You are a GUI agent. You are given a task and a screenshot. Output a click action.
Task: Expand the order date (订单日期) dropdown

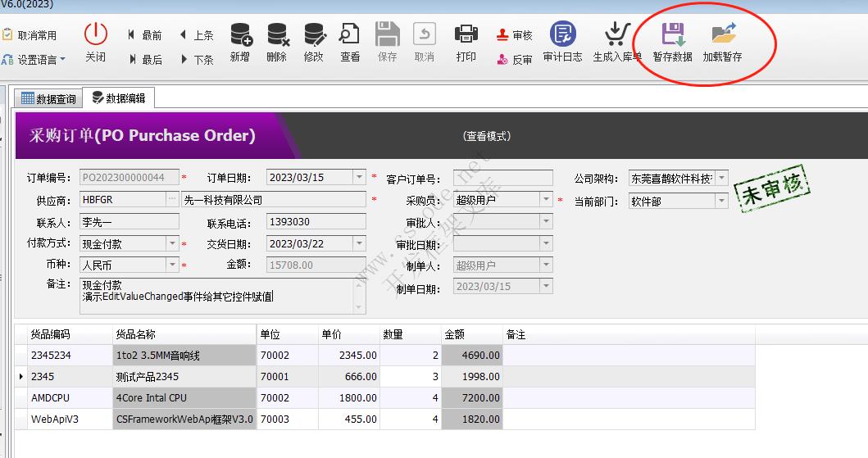pyautogui.click(x=359, y=177)
